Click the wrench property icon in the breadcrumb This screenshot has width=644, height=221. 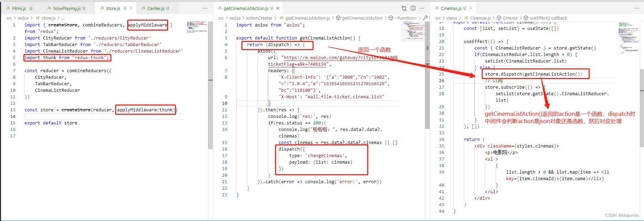[x=425, y=18]
